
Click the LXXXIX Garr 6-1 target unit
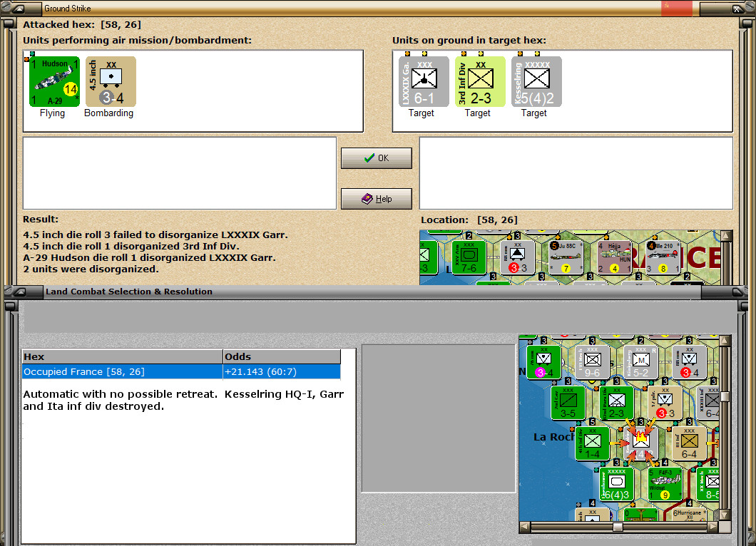tap(424, 81)
